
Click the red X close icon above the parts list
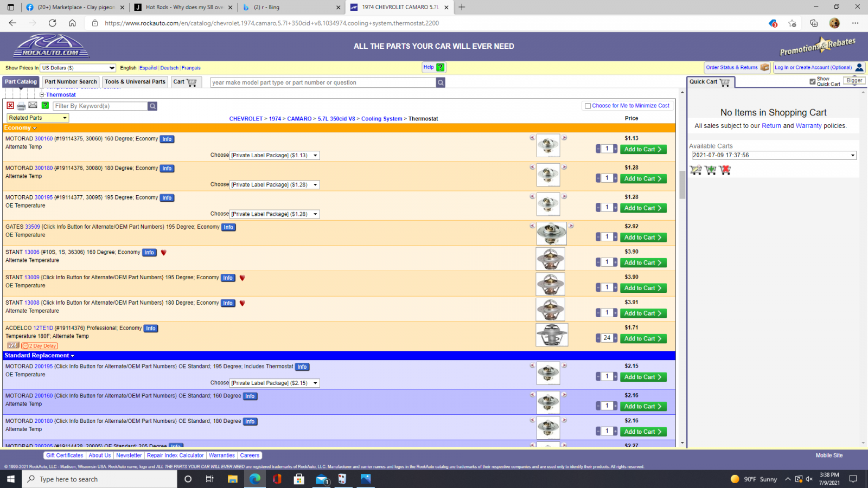[x=10, y=106]
